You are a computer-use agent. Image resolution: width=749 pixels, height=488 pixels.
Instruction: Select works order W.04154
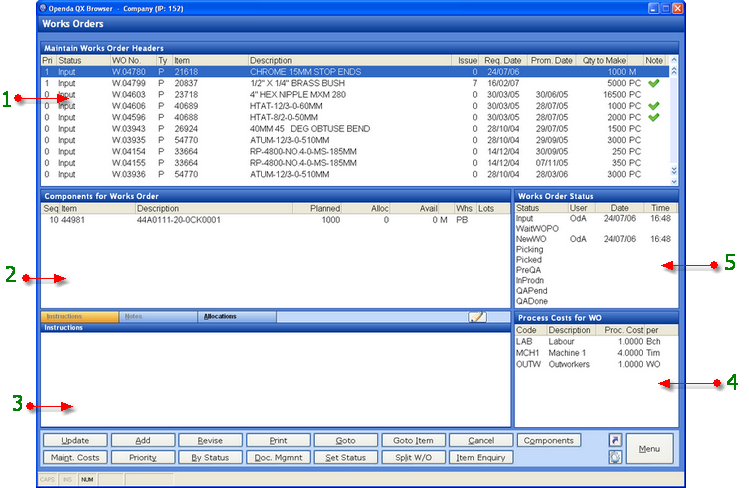[x=354, y=152]
